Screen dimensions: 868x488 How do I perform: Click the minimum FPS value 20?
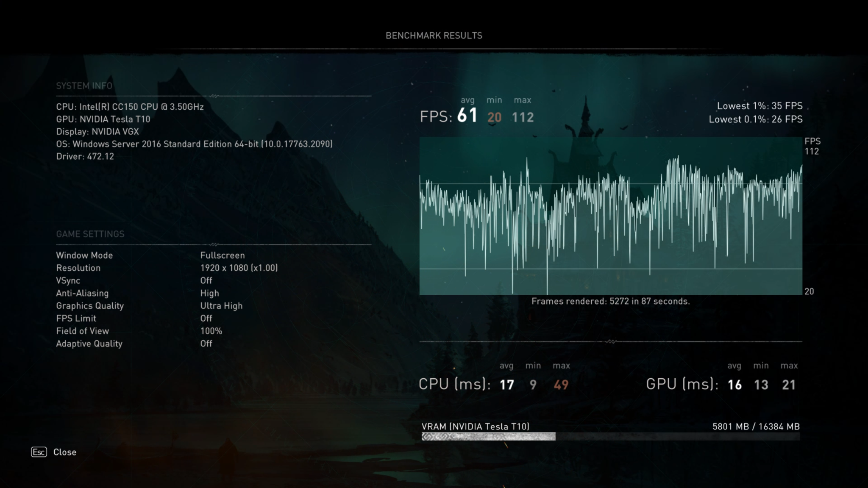(x=494, y=117)
